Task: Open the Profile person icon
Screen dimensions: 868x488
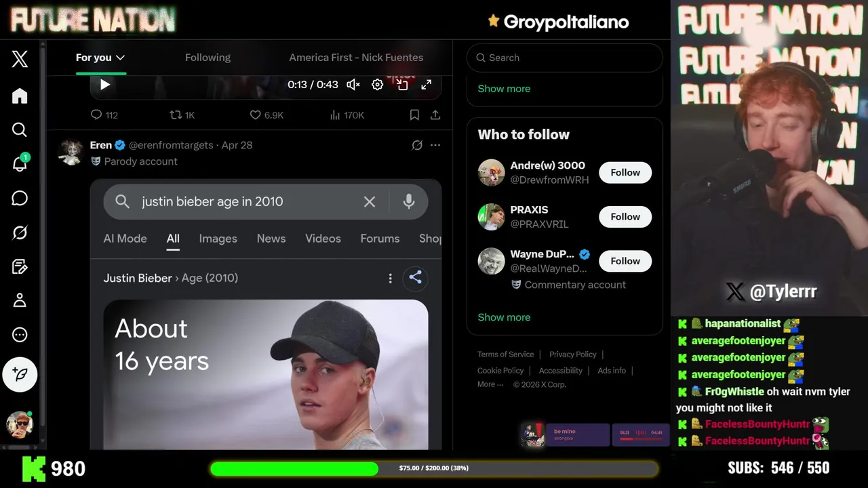Action: click(20, 300)
